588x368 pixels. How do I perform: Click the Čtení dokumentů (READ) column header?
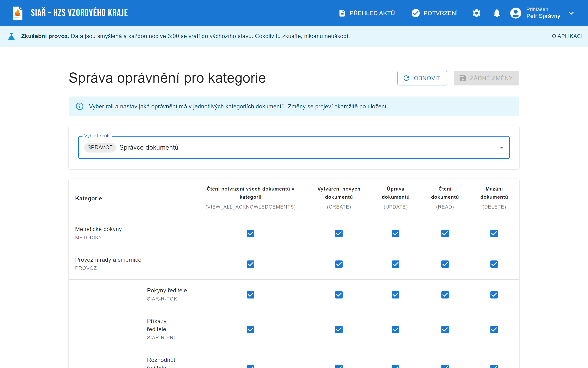pyautogui.click(x=445, y=198)
